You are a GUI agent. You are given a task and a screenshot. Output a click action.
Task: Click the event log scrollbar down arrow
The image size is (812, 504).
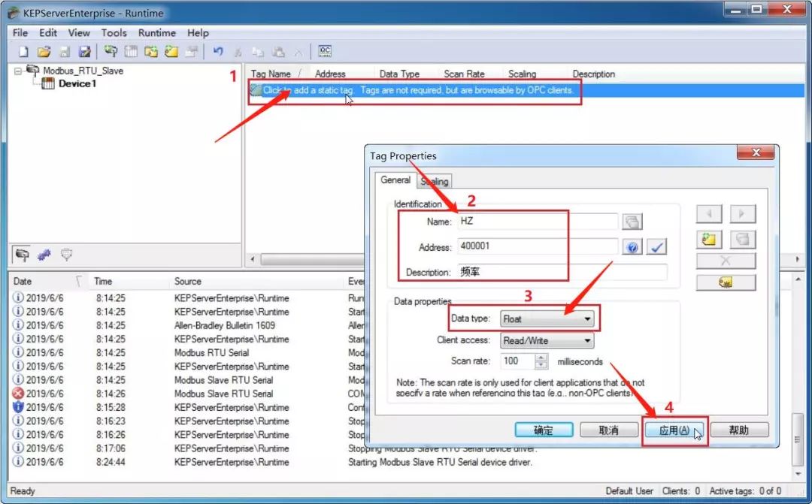[798, 474]
